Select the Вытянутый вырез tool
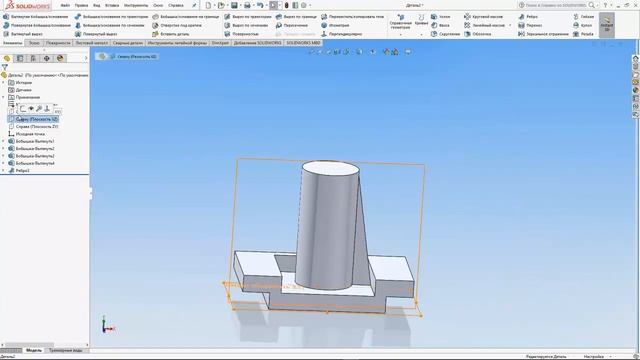640x360 pixels. [x=23, y=34]
